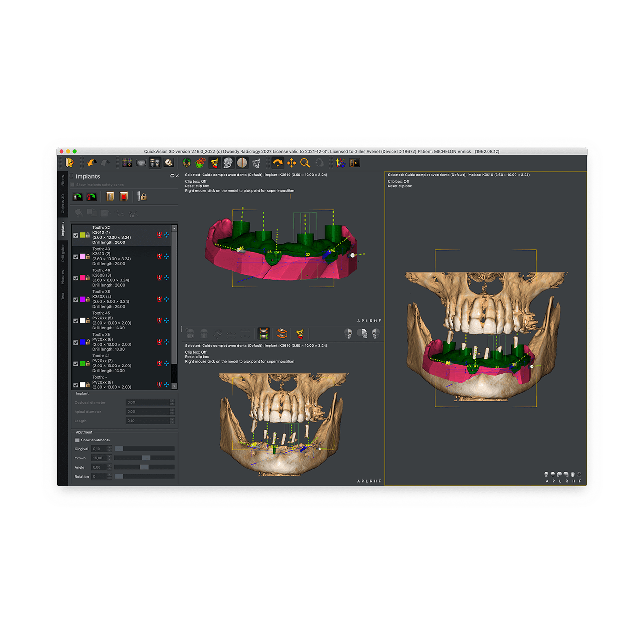
Task: Click Clip box: Off in right viewport
Action: (x=398, y=181)
